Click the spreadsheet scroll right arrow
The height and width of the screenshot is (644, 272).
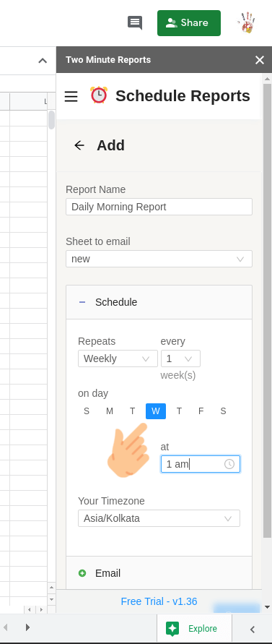point(40,609)
